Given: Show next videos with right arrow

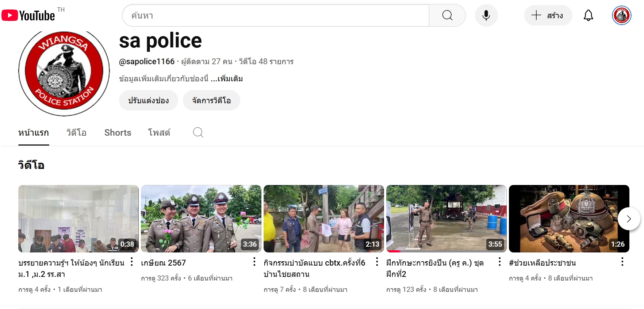Looking at the screenshot, I should [x=629, y=219].
